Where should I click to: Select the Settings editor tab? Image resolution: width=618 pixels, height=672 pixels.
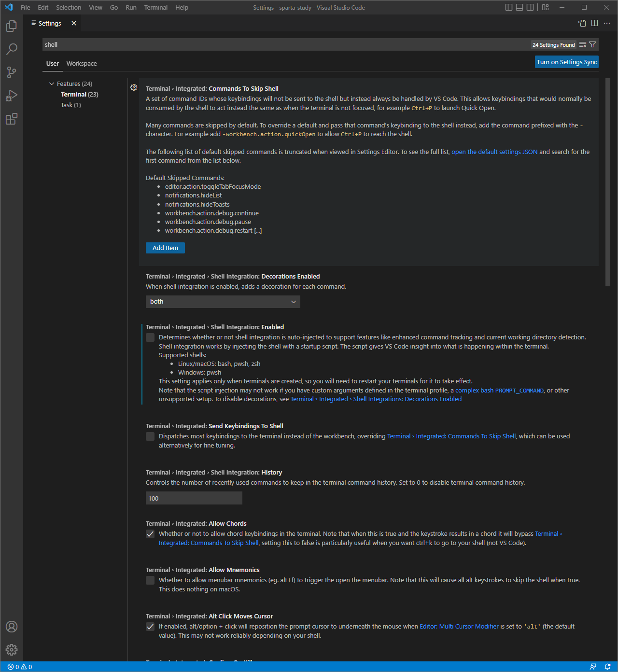(50, 23)
